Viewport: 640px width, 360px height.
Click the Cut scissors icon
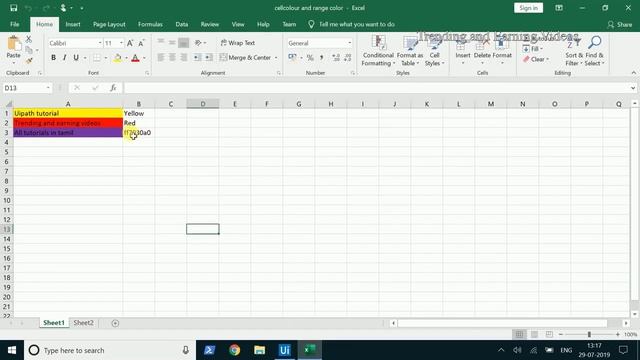pos(29,39)
